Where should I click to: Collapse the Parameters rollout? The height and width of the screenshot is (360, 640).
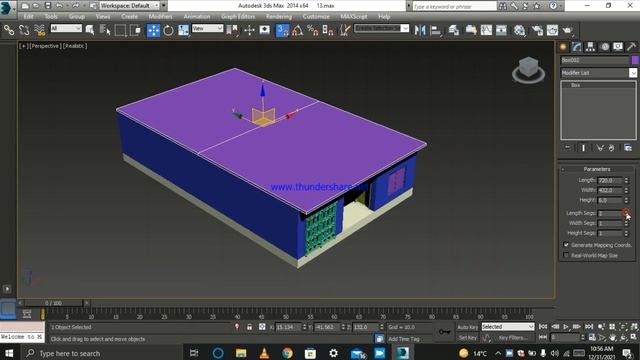coord(597,169)
